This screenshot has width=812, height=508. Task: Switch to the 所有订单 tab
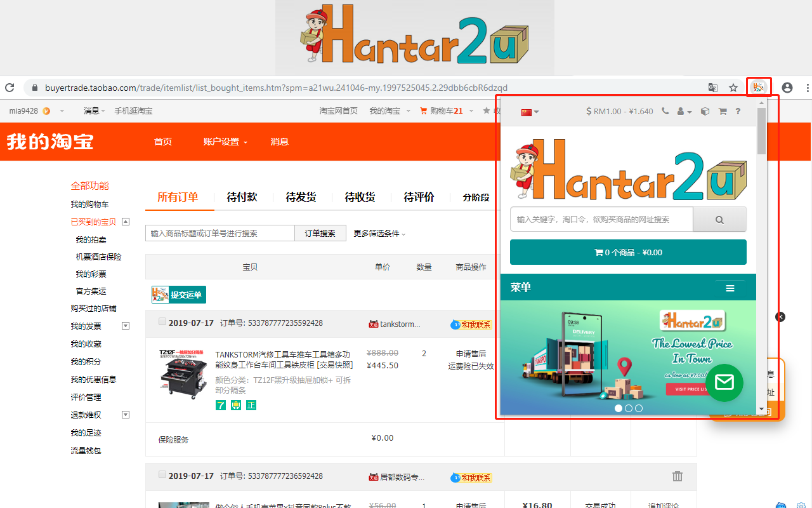coord(178,197)
